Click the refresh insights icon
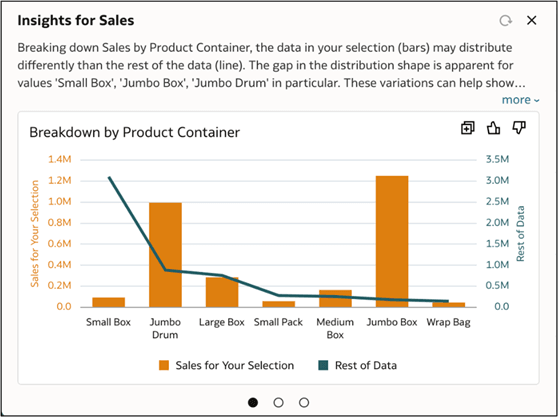The image size is (558, 417). point(505,21)
